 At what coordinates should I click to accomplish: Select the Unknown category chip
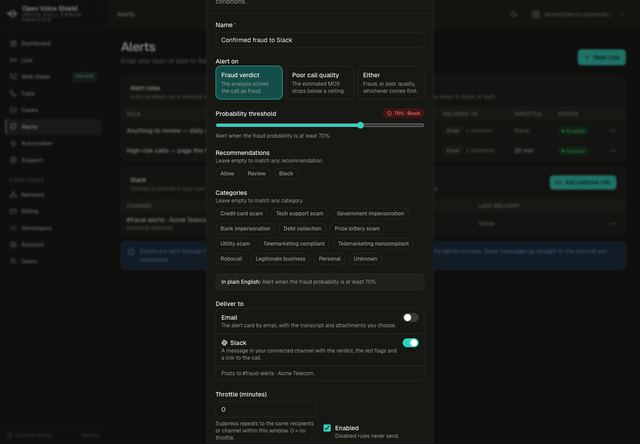(x=365, y=259)
